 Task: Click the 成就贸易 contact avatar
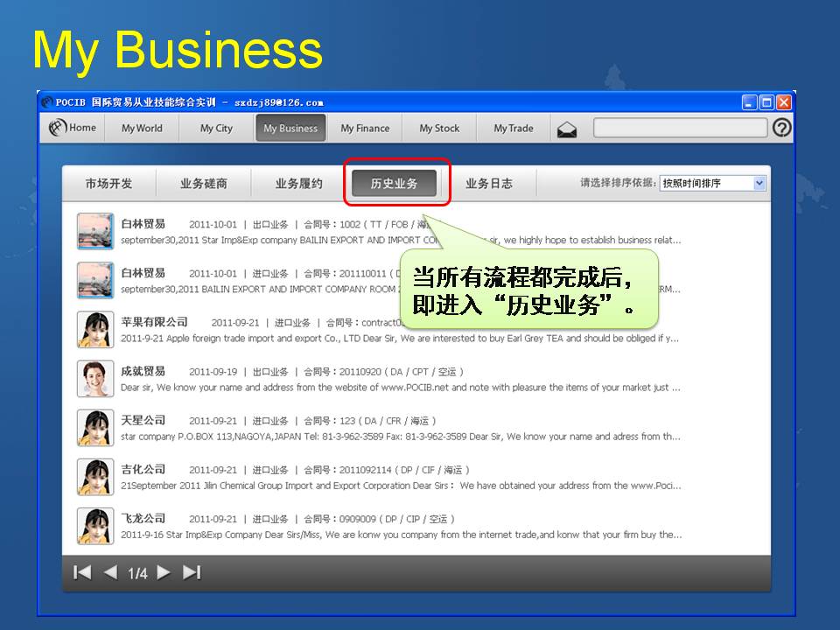click(x=95, y=379)
